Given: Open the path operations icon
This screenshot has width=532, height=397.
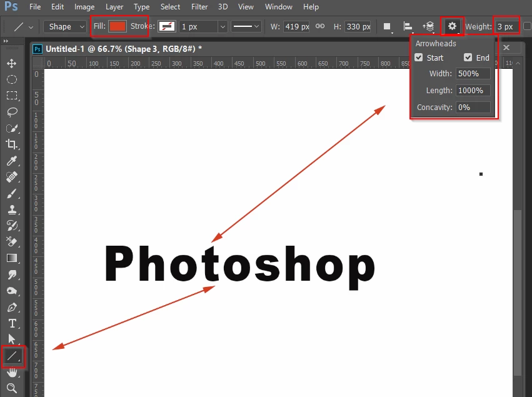Looking at the screenshot, I should click(x=387, y=26).
